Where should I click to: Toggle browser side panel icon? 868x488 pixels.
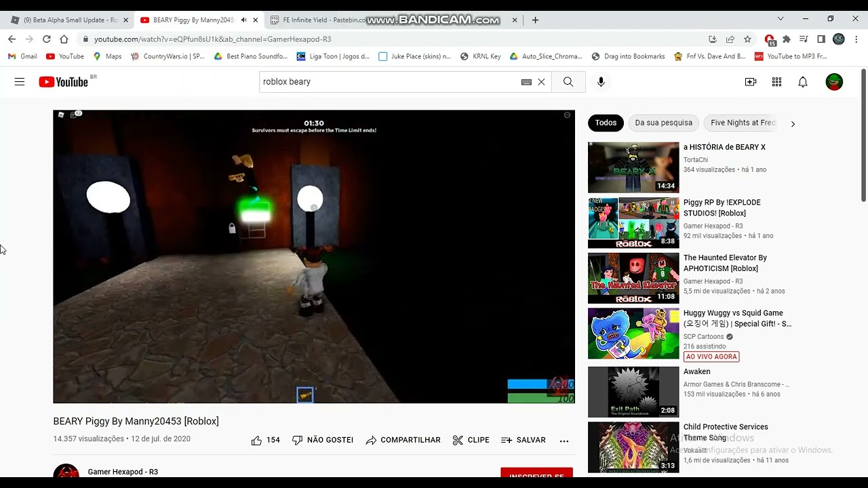[x=821, y=39]
